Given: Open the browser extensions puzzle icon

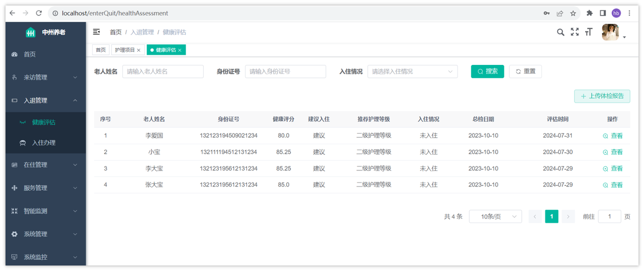Looking at the screenshot, I should point(590,13).
